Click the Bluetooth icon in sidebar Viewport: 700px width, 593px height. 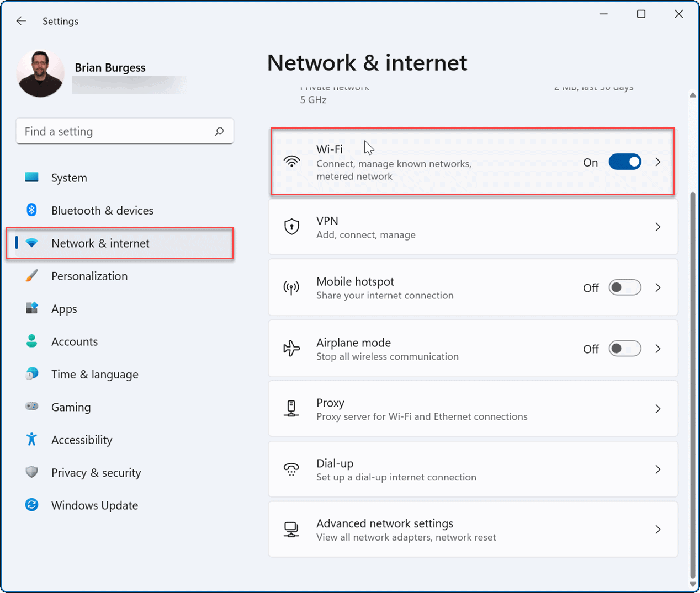pyautogui.click(x=31, y=210)
